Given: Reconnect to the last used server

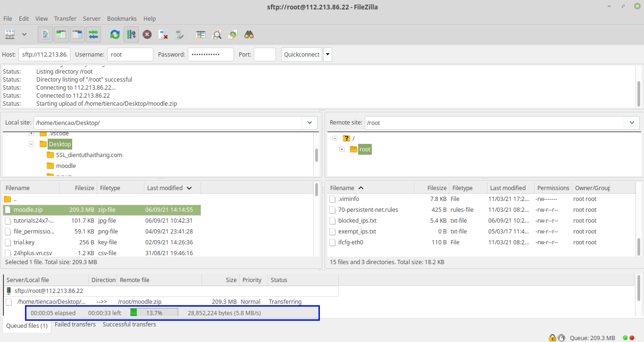Looking at the screenshot, I should point(179,34).
